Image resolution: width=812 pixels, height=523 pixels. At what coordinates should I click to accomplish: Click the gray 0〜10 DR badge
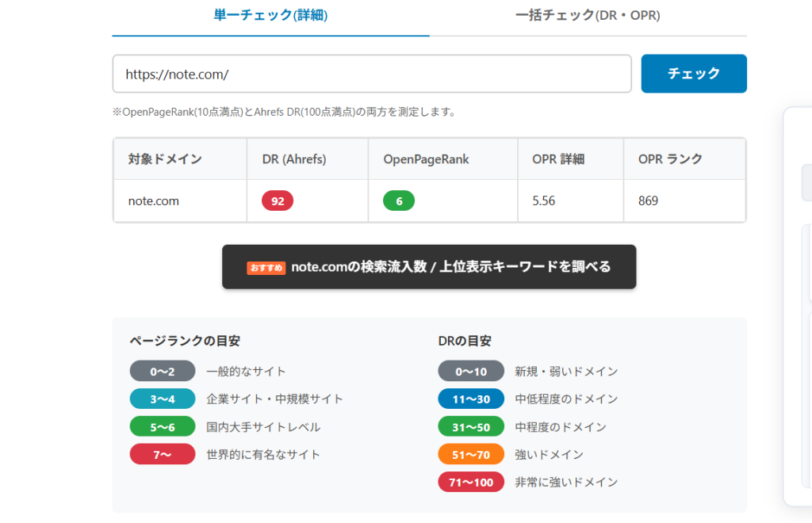(x=471, y=371)
